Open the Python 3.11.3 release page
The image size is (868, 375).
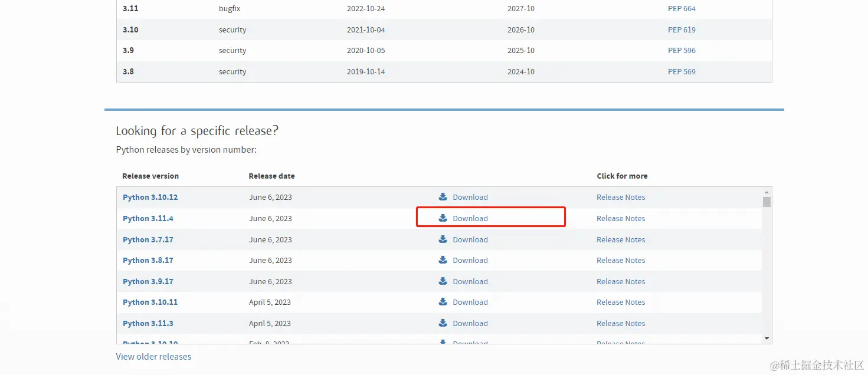pyautogui.click(x=148, y=323)
